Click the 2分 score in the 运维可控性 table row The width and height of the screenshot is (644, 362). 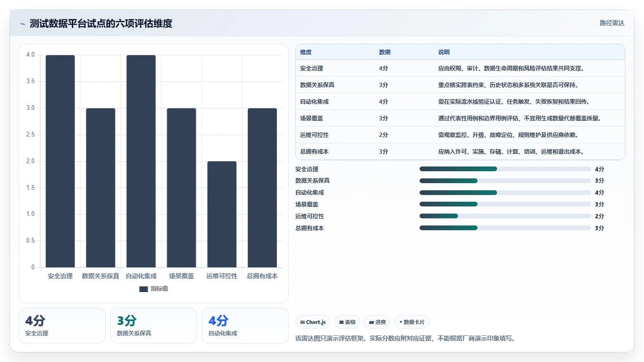[x=383, y=135]
